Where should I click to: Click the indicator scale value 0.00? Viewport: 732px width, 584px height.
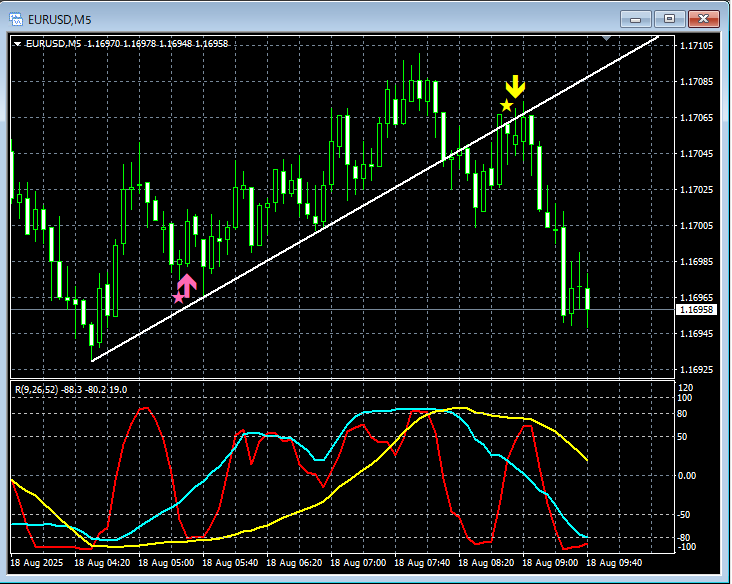coord(687,476)
